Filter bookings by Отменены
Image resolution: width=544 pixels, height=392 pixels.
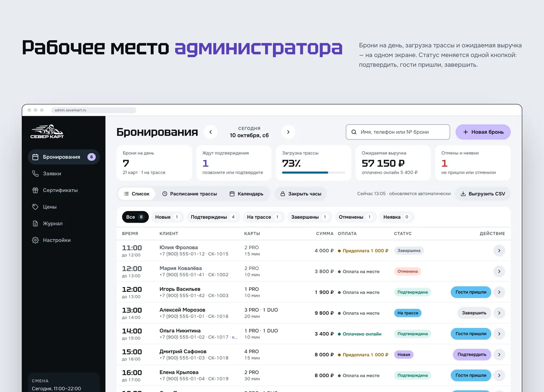356,217
